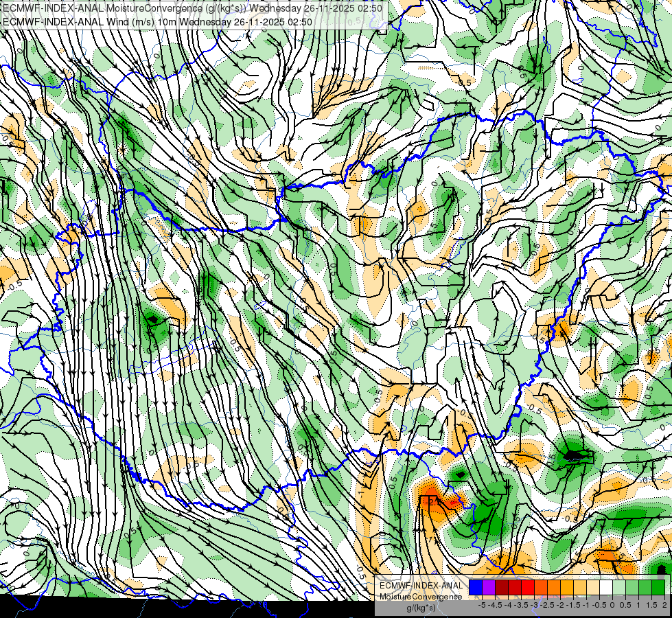The height and width of the screenshot is (618, 672).
Task: Pick the legend swatch between 0.5 and 1
Action: click(632, 588)
